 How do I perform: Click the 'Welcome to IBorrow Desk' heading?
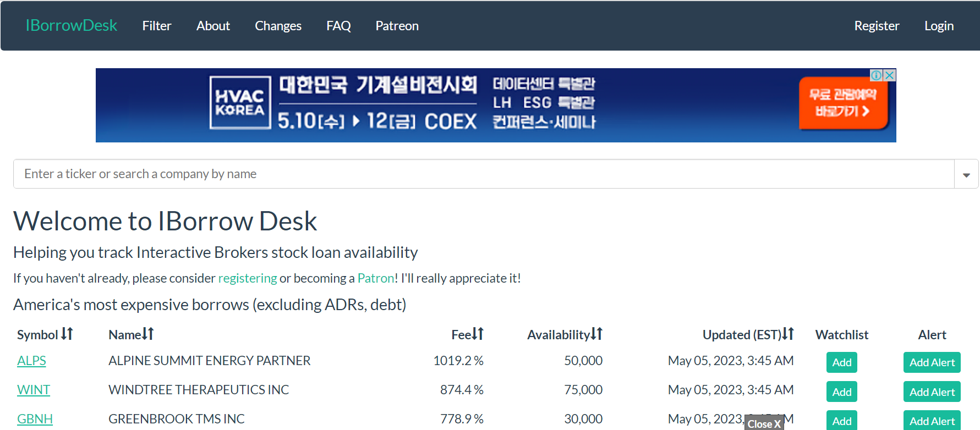point(165,221)
